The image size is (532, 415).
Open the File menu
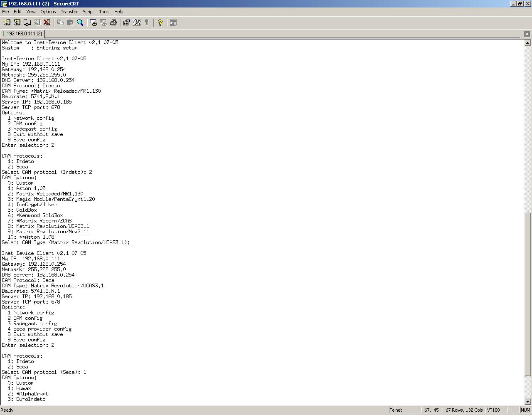[5, 12]
